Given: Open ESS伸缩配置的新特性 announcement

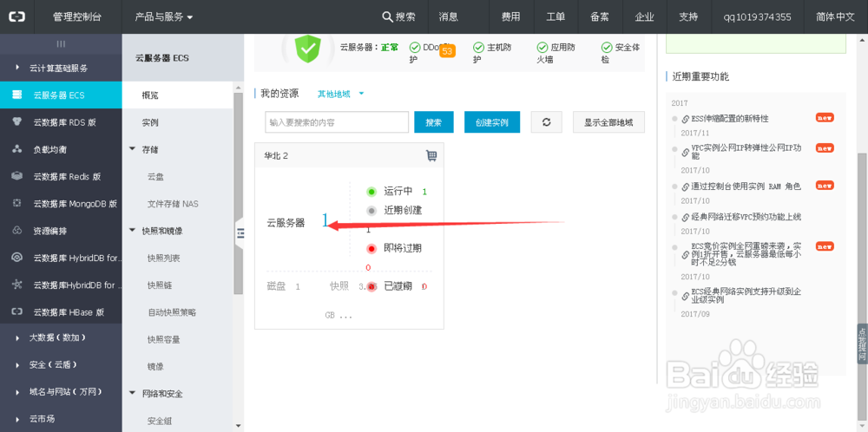Looking at the screenshot, I should point(730,119).
